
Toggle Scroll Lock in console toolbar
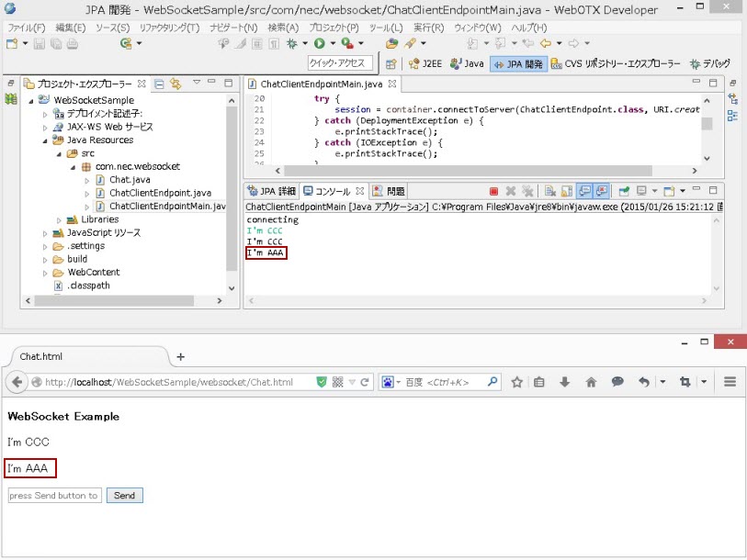566,191
